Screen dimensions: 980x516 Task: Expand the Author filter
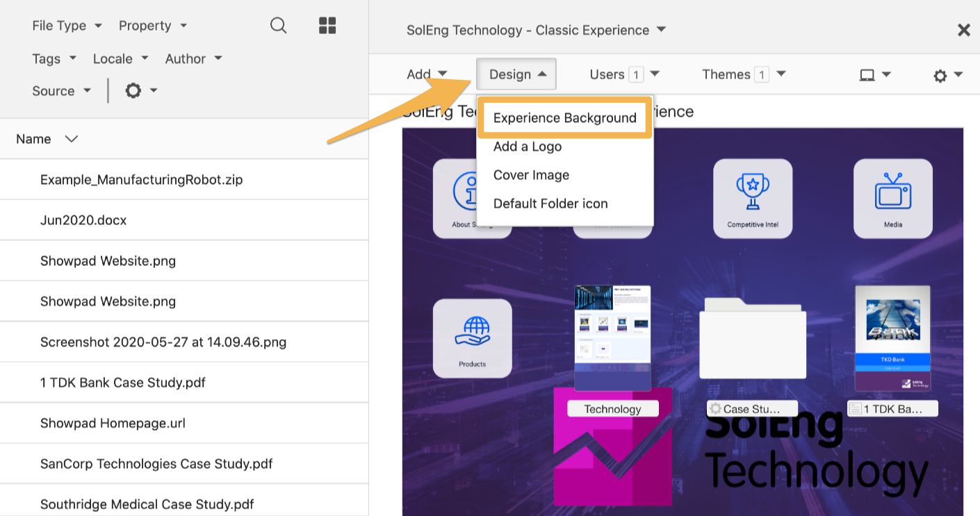coord(193,59)
